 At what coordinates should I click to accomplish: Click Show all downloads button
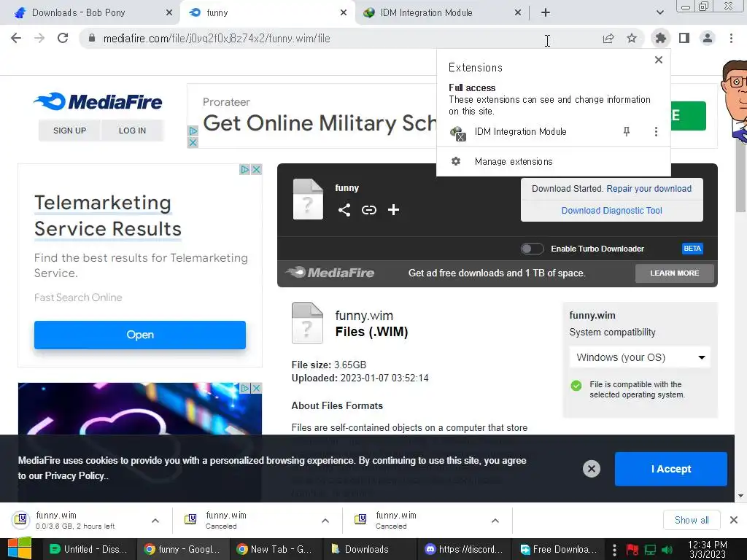pos(692,520)
